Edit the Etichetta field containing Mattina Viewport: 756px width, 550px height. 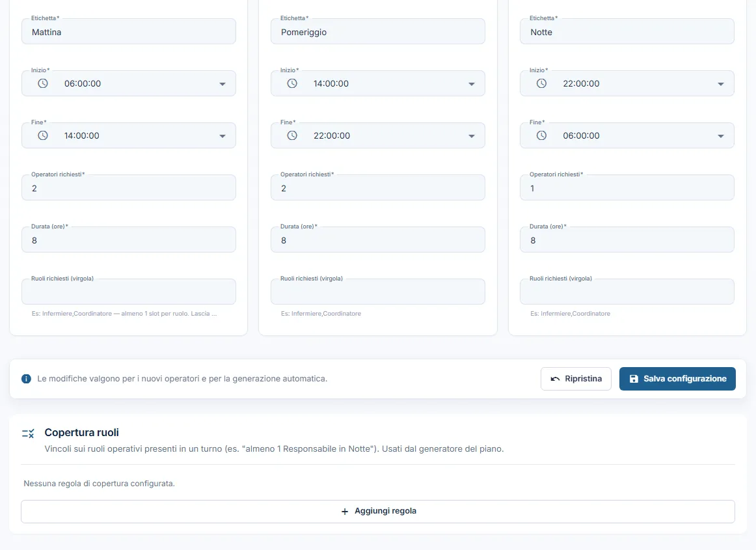click(x=129, y=31)
